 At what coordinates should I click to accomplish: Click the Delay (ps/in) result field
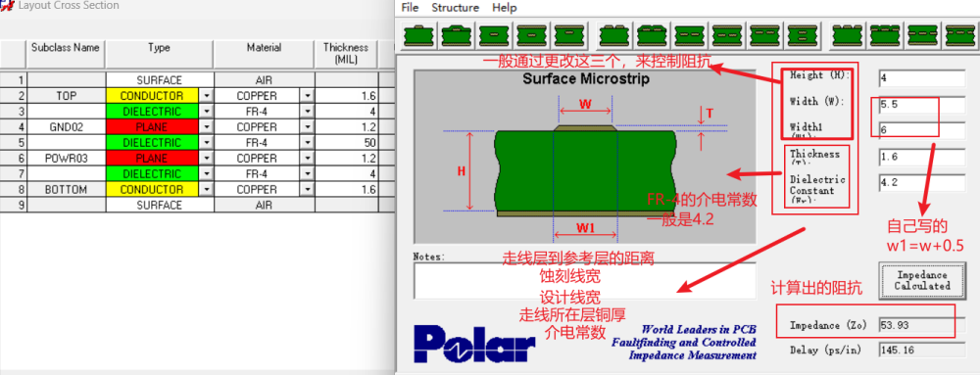pyautogui.click(x=922, y=351)
